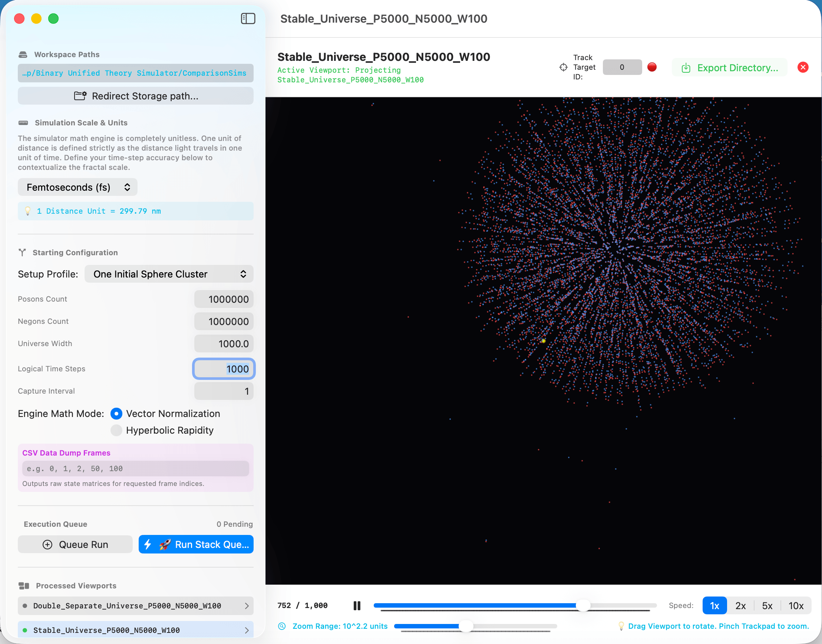Pause the simulation playback
Image resolution: width=822 pixels, height=644 pixels.
tap(357, 605)
